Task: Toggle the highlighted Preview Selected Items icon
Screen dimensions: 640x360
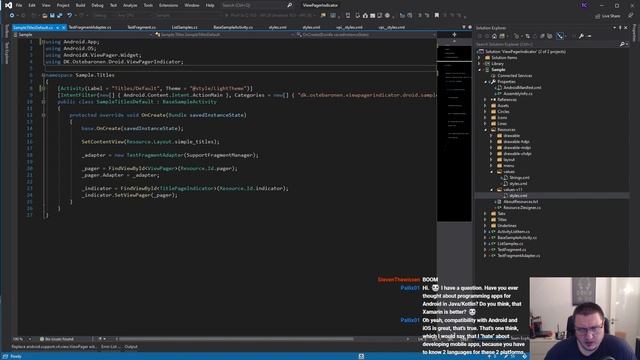Action: (x=560, y=36)
